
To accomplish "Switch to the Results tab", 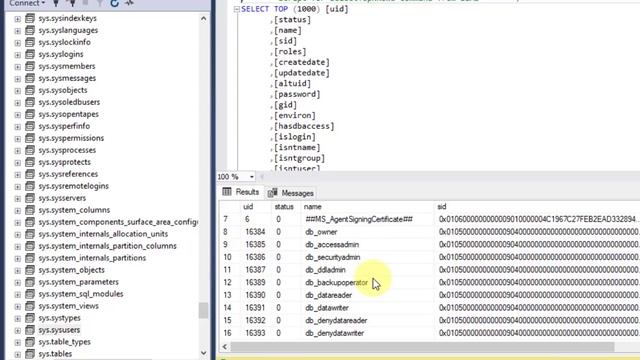I will point(241,192).
